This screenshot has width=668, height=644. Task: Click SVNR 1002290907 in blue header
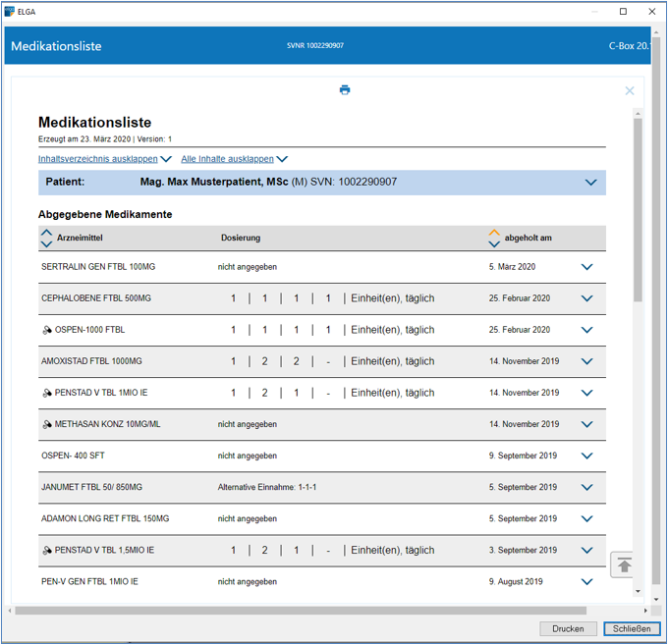tap(314, 45)
